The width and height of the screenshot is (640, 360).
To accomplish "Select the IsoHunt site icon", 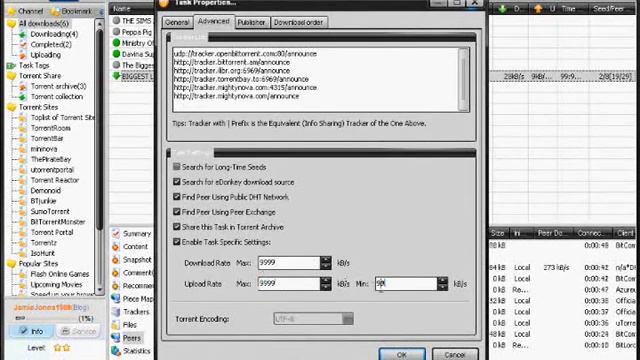I will click(23, 253).
